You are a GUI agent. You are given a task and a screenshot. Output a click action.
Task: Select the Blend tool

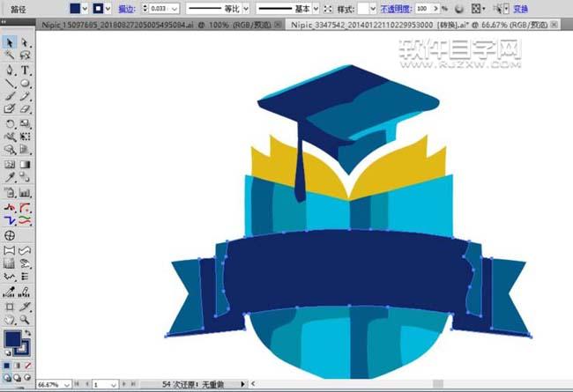25,178
